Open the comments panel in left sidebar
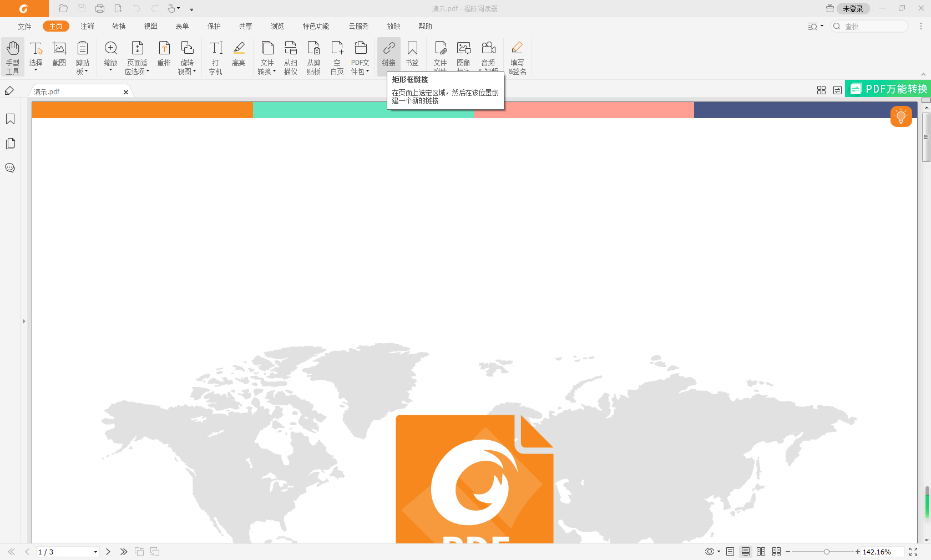Image resolution: width=931 pixels, height=560 pixels. tap(10, 168)
